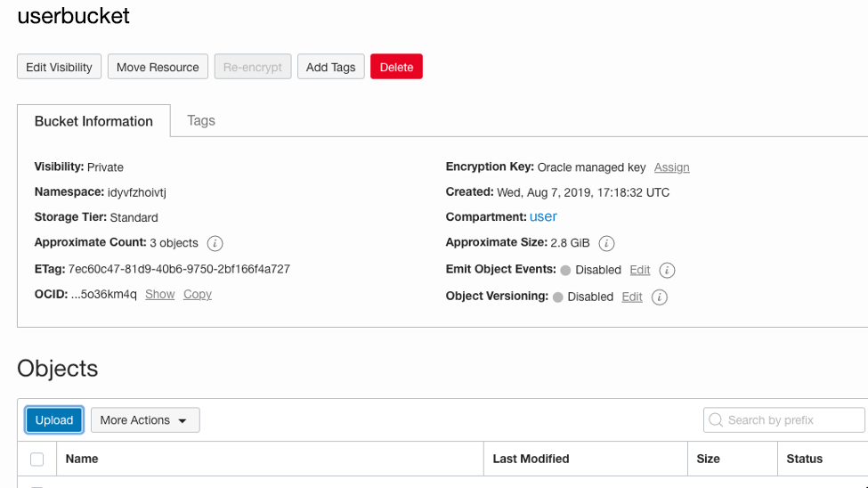Click the Move Resource button
Screen dimensions: 868x488
pos(158,67)
